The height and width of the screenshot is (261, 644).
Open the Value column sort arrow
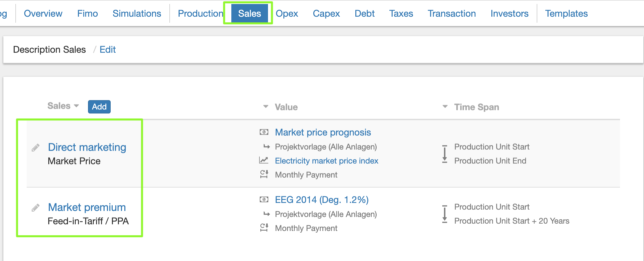coord(266,107)
